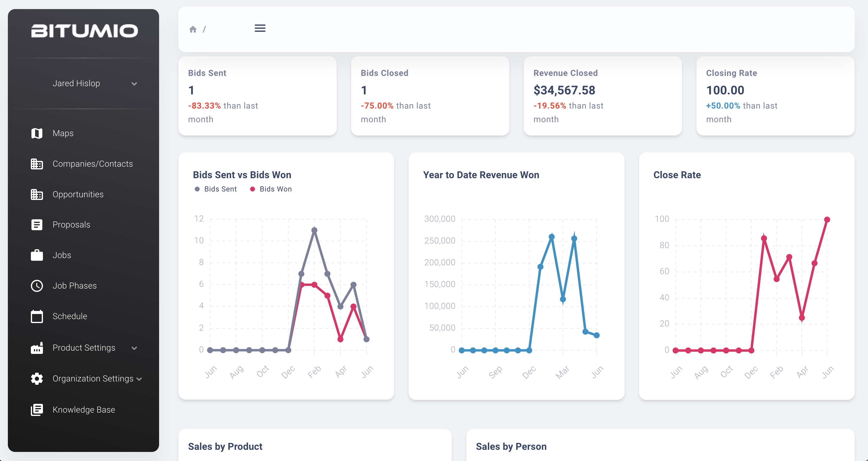Screen dimensions: 868x461
Task: Select the Maps icon in sidebar
Action: [36, 133]
